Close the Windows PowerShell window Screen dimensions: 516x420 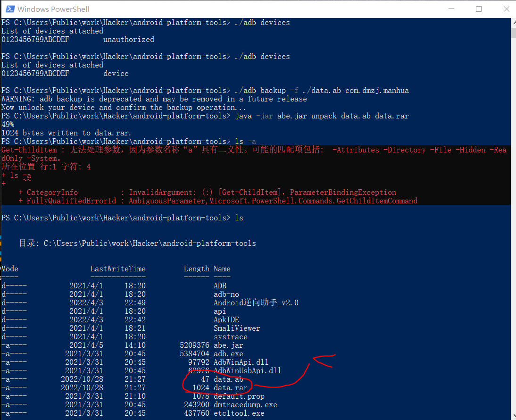tap(504, 9)
